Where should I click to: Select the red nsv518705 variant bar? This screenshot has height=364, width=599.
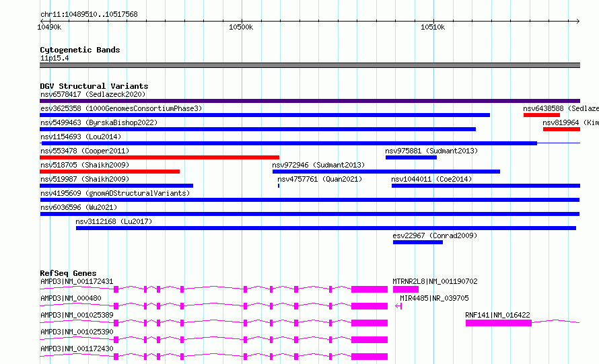[x=110, y=172]
